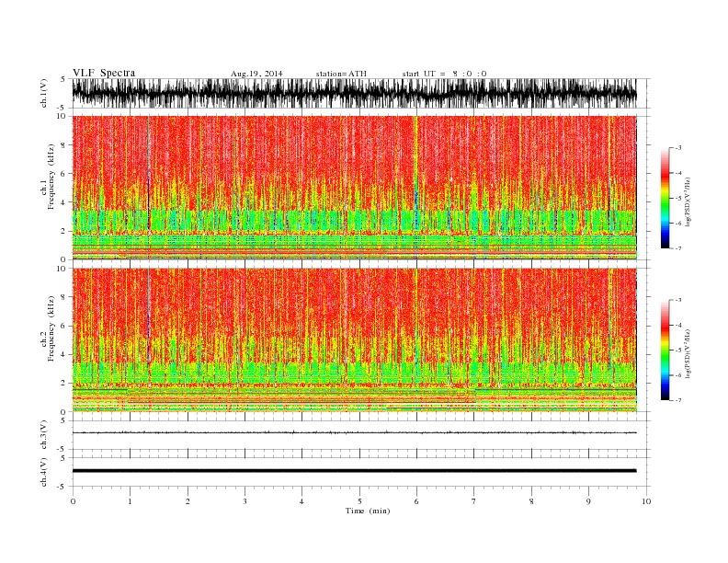
Task: Click the ch.2 spectrogram "4" kHz tick label
Action: point(63,355)
